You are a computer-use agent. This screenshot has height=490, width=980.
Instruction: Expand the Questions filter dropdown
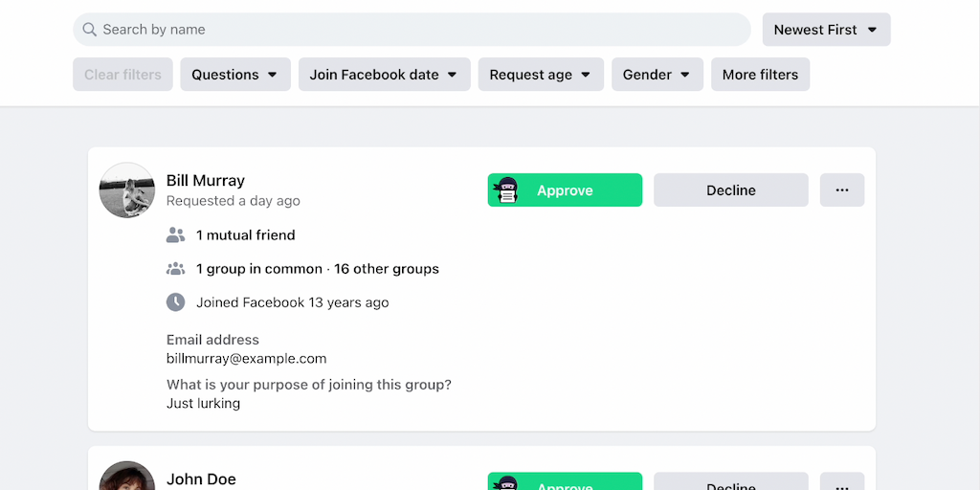235,75
